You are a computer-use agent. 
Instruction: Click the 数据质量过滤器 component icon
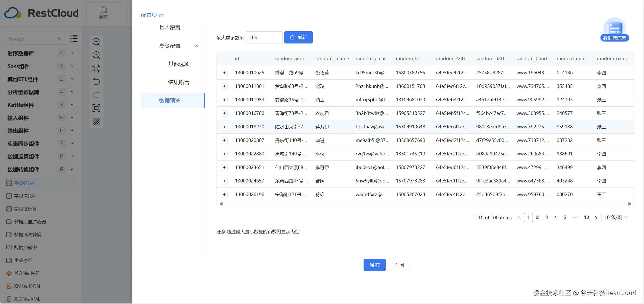pyautogui.click(x=9, y=222)
